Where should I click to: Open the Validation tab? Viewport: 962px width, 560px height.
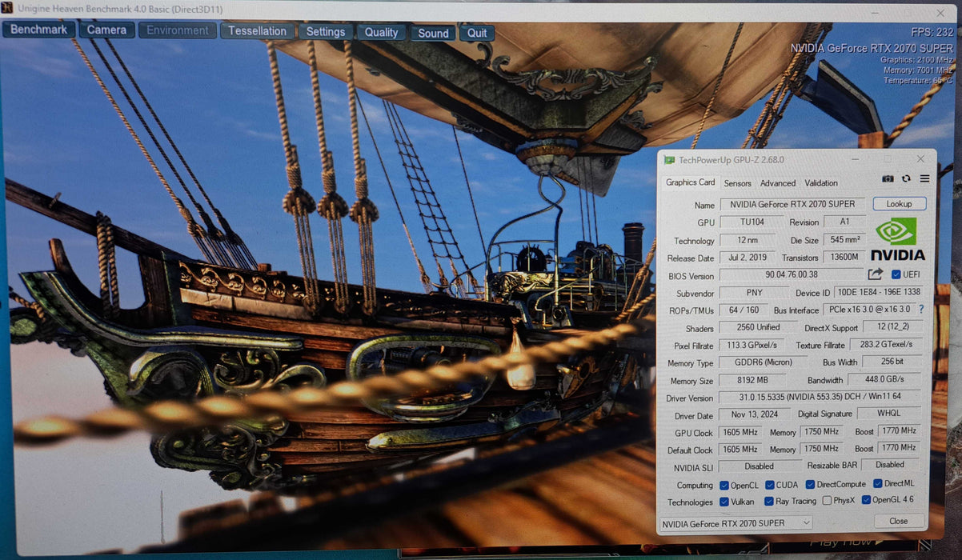[x=821, y=183]
